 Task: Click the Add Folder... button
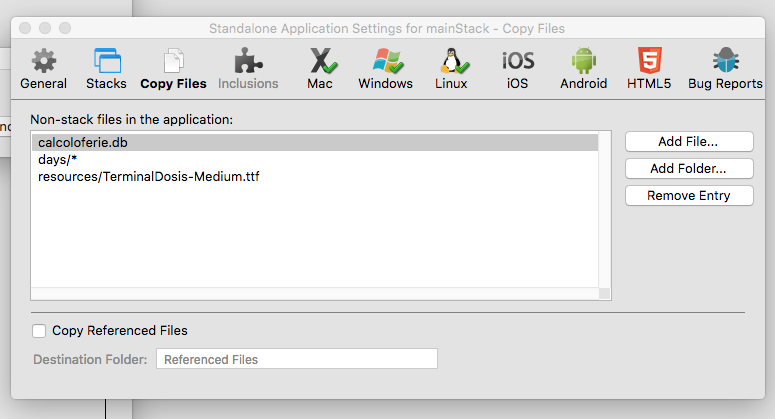(689, 169)
